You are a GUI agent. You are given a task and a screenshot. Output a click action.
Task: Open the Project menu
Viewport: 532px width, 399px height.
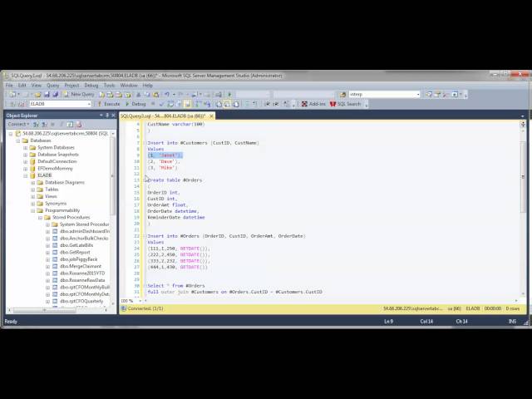71,85
